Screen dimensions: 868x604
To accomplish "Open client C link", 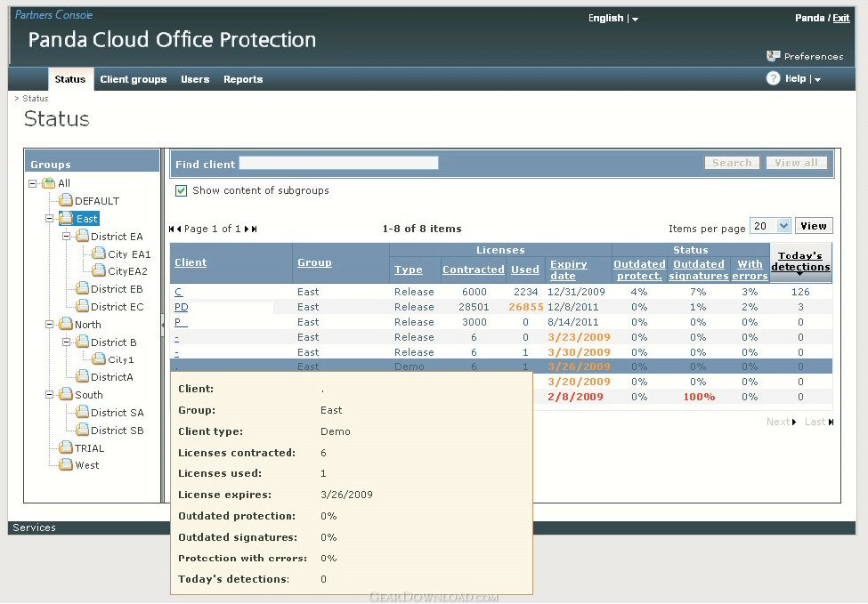I will (x=178, y=292).
